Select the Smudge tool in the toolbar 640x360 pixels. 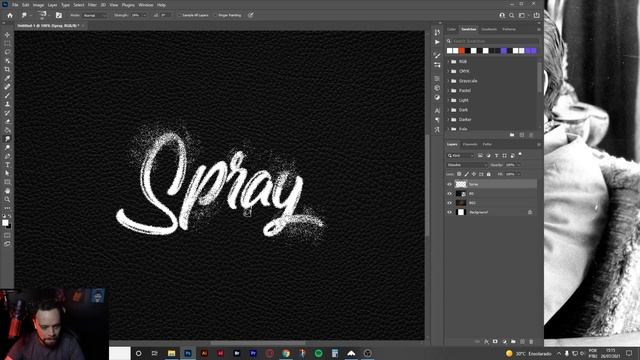(7, 139)
